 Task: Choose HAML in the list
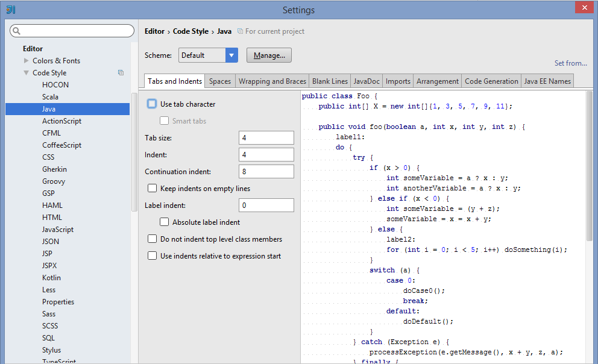coord(52,205)
